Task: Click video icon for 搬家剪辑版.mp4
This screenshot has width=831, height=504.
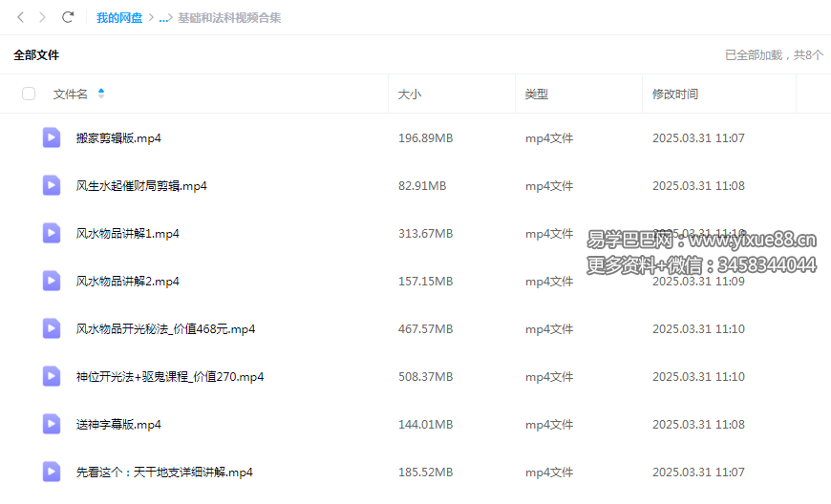Action: [x=52, y=137]
